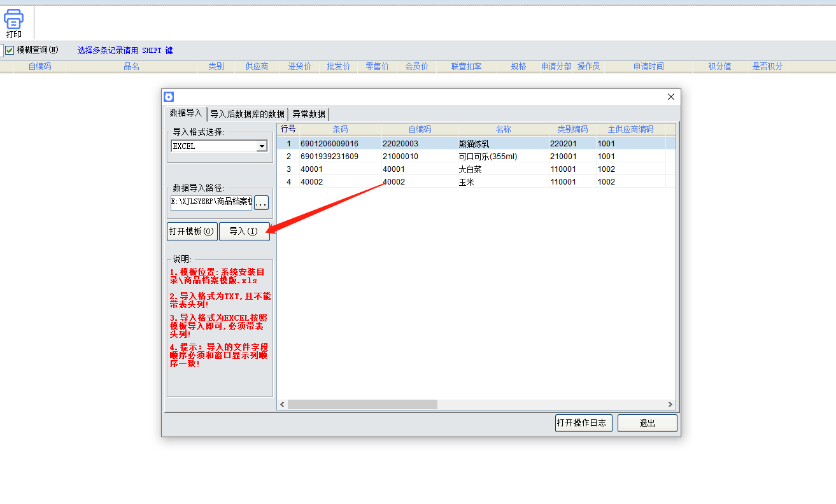
Task: Click the 零售价 column header
Action: [377, 66]
